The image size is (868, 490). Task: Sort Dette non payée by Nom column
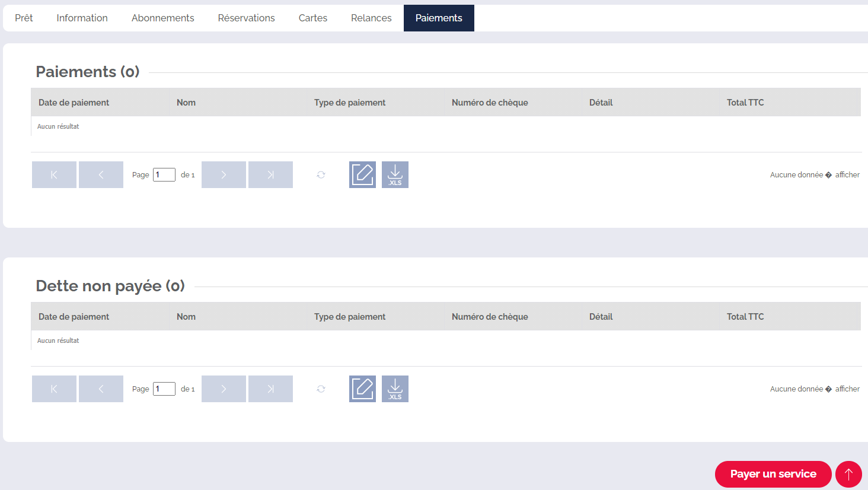pos(186,317)
